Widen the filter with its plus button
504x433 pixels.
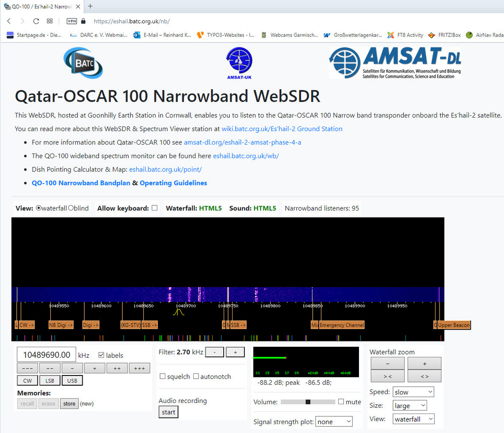pyautogui.click(x=235, y=353)
